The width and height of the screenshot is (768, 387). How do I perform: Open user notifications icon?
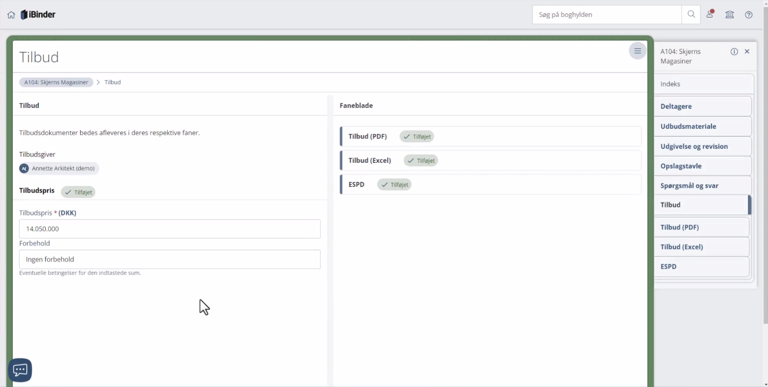710,14
